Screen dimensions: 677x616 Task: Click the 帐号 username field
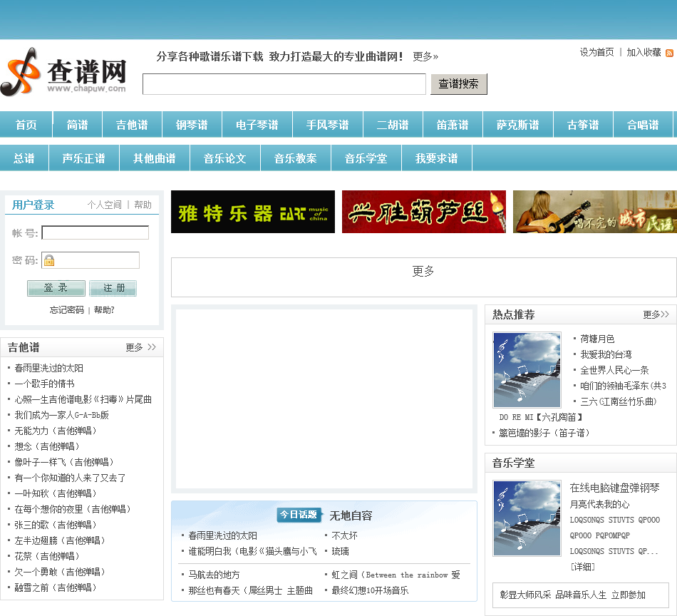95,232
